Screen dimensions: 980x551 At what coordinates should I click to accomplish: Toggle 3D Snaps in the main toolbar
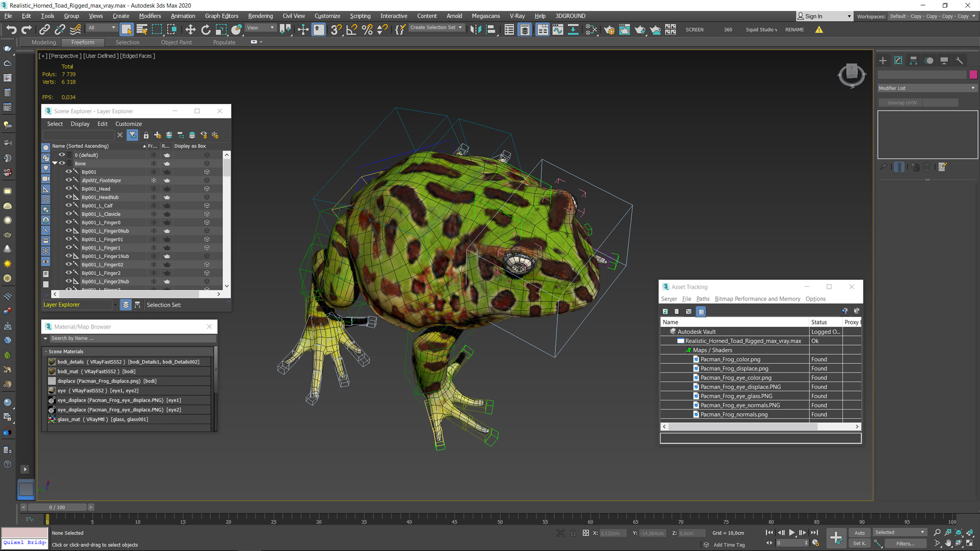click(335, 30)
